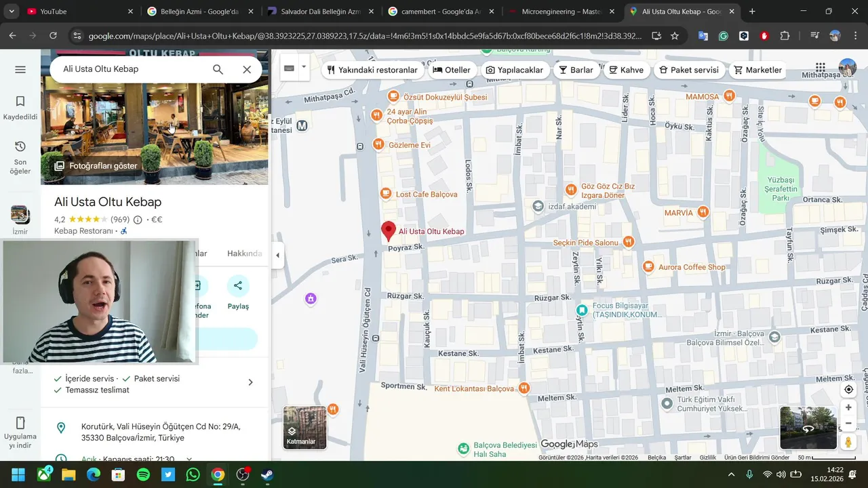Open the Chrome extensions puzzle icon

coord(785,36)
